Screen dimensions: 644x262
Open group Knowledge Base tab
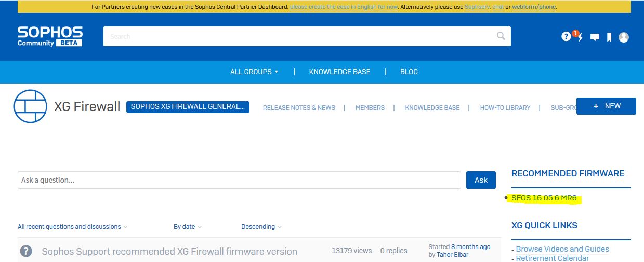(x=432, y=107)
